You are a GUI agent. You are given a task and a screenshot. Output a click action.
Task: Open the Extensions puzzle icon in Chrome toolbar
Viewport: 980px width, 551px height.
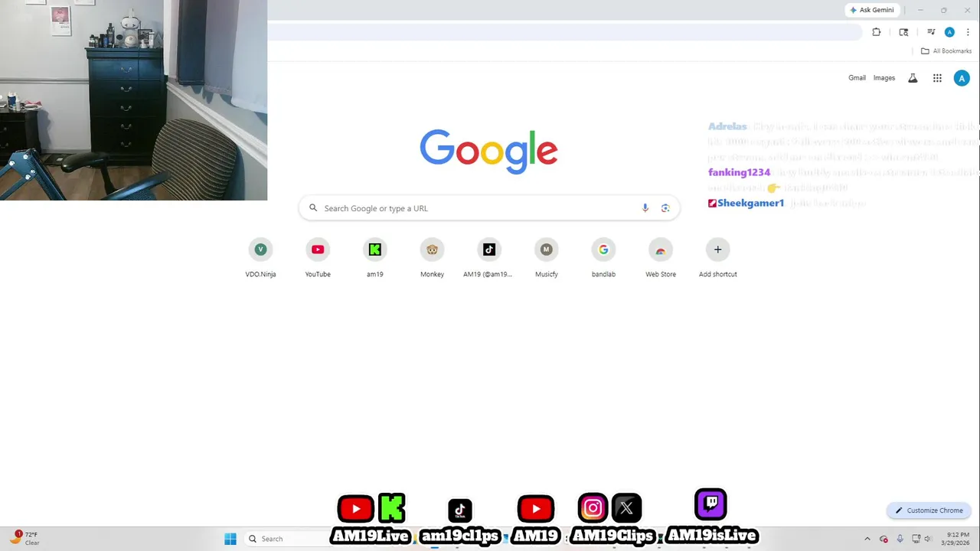pyautogui.click(x=877, y=32)
